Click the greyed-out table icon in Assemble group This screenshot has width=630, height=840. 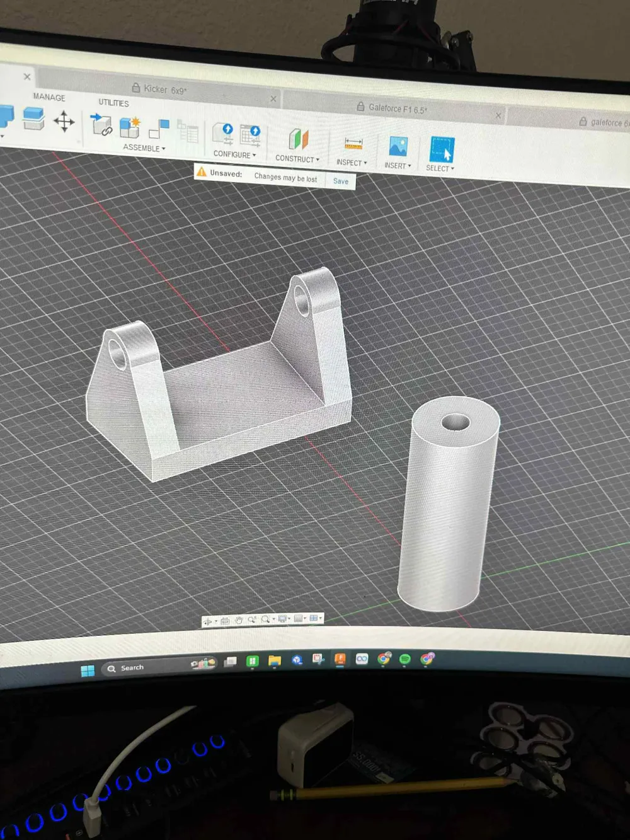pyautogui.click(x=188, y=132)
